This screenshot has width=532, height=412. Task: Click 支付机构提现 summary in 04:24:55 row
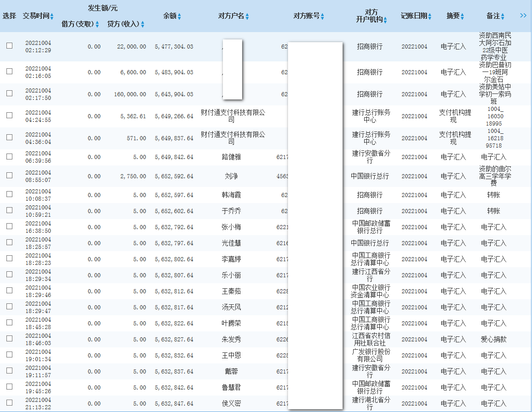point(455,116)
